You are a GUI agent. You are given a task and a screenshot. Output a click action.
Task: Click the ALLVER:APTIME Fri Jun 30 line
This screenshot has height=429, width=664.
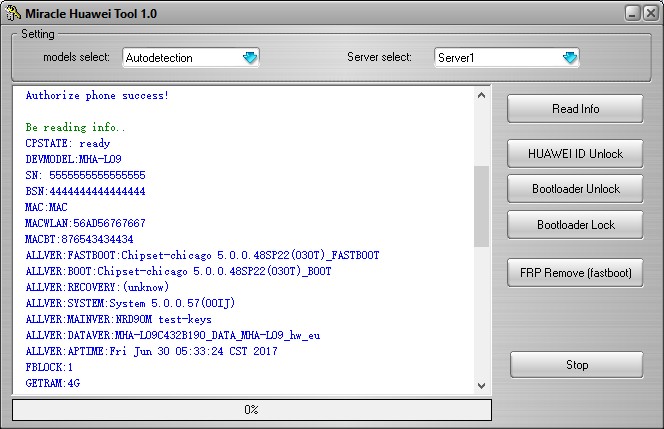click(152, 352)
